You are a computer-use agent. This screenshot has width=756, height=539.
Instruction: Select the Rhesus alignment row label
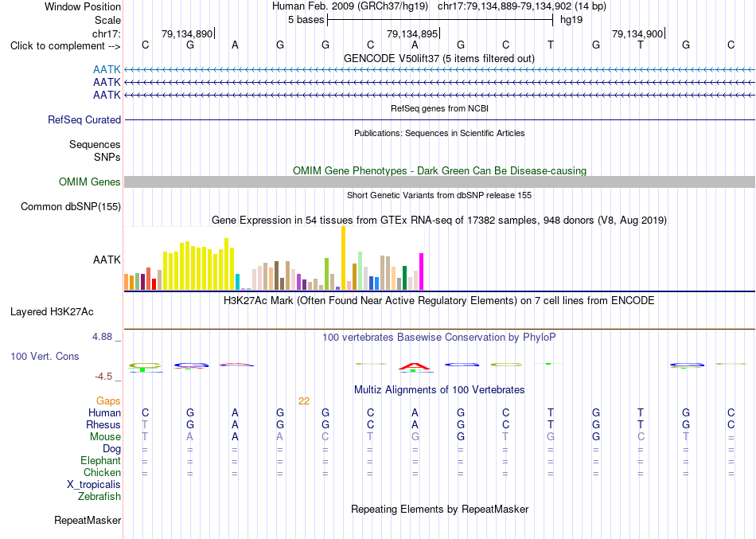click(x=103, y=424)
